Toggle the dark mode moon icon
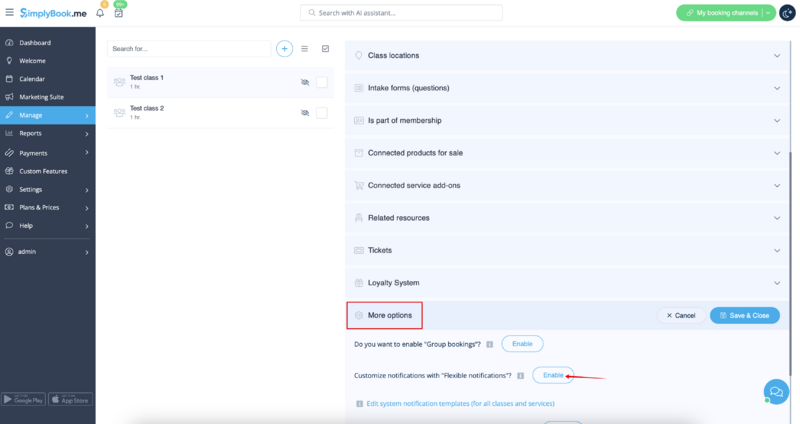The width and height of the screenshot is (800, 424). click(787, 13)
